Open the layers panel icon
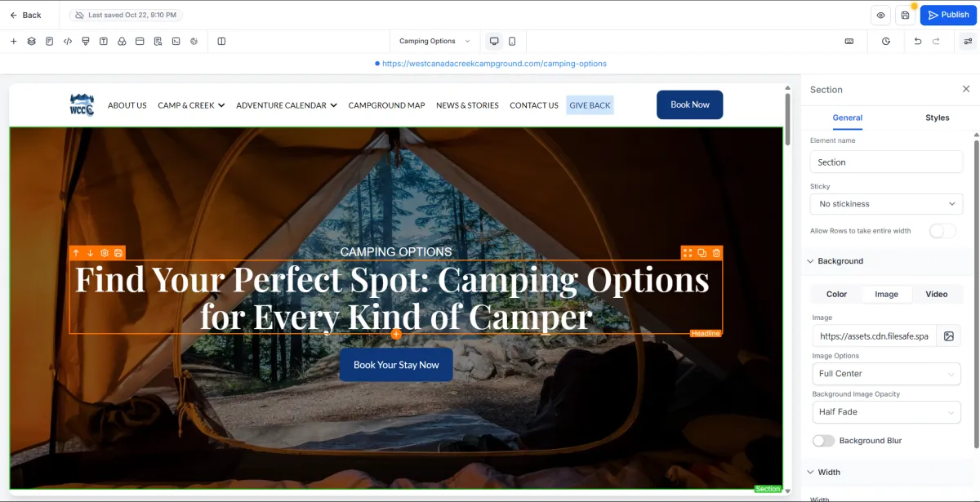The width and height of the screenshot is (980, 502). coord(31,41)
